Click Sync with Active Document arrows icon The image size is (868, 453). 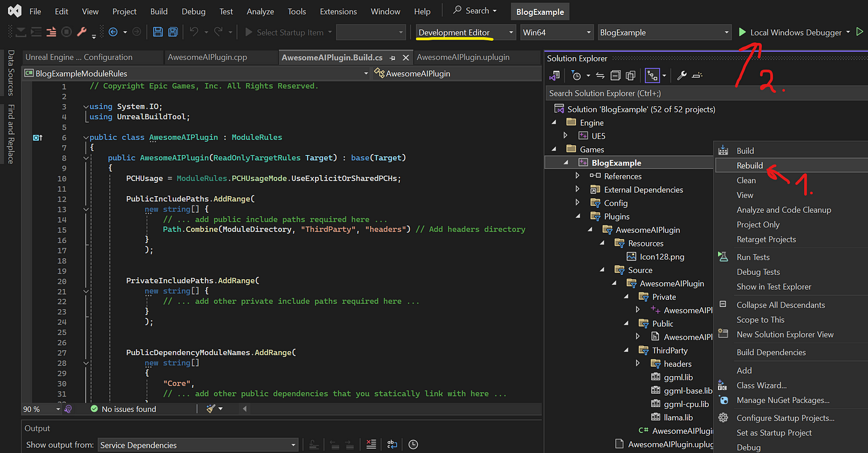pyautogui.click(x=600, y=76)
